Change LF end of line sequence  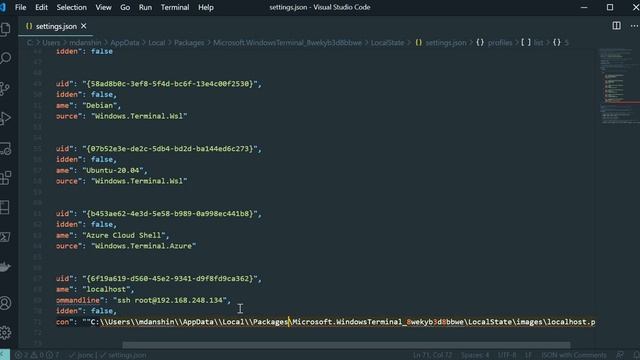528,355
